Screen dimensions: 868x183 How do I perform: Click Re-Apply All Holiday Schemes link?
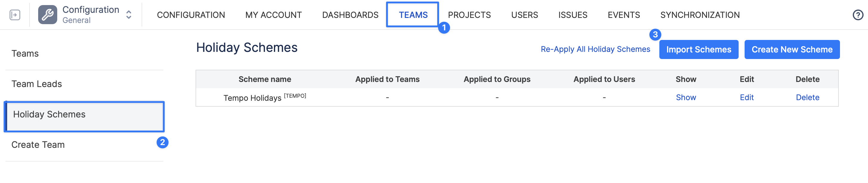[595, 49]
